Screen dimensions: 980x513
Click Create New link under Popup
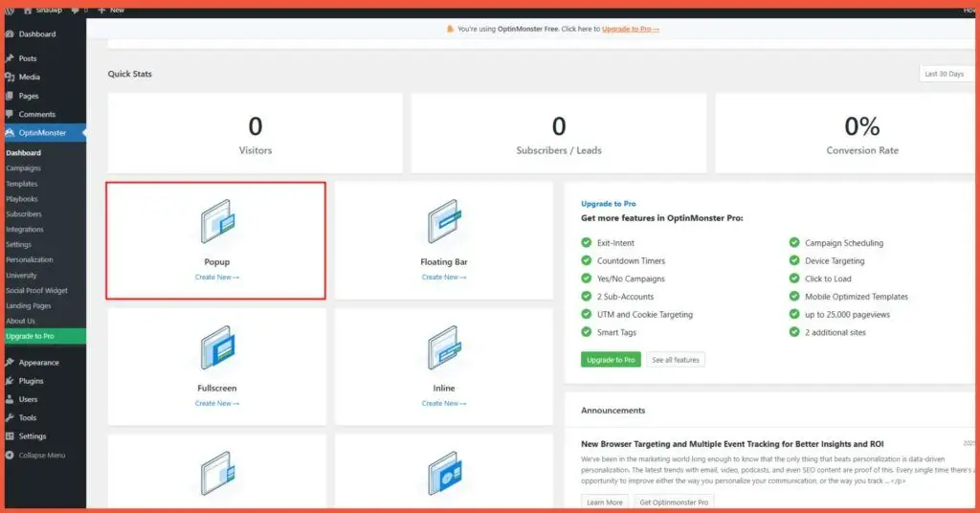(x=217, y=278)
